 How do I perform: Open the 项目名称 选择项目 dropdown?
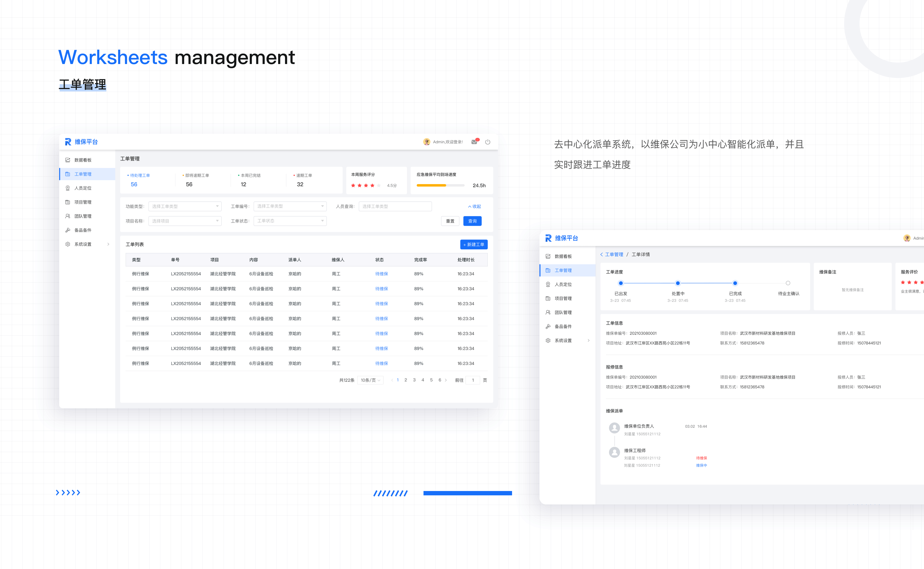[x=185, y=221]
